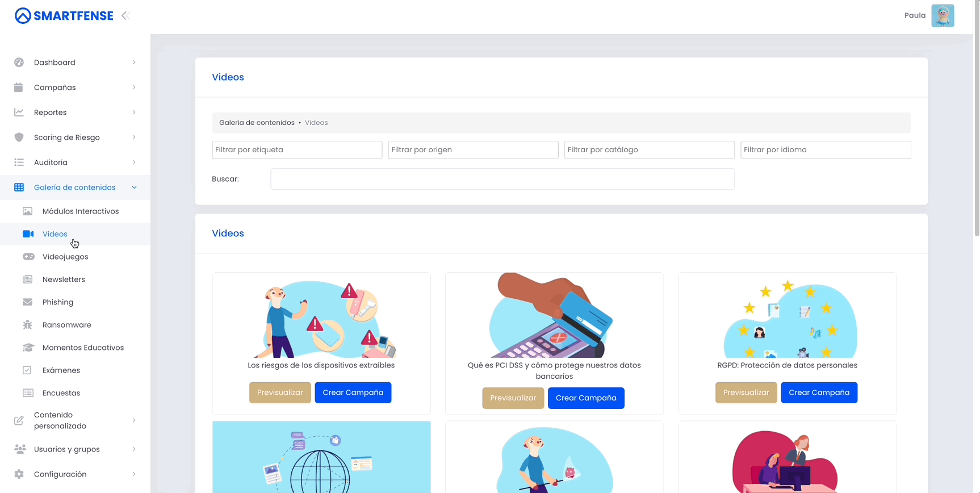
Task: Previsualizar the PCI DSS video
Action: click(513, 398)
